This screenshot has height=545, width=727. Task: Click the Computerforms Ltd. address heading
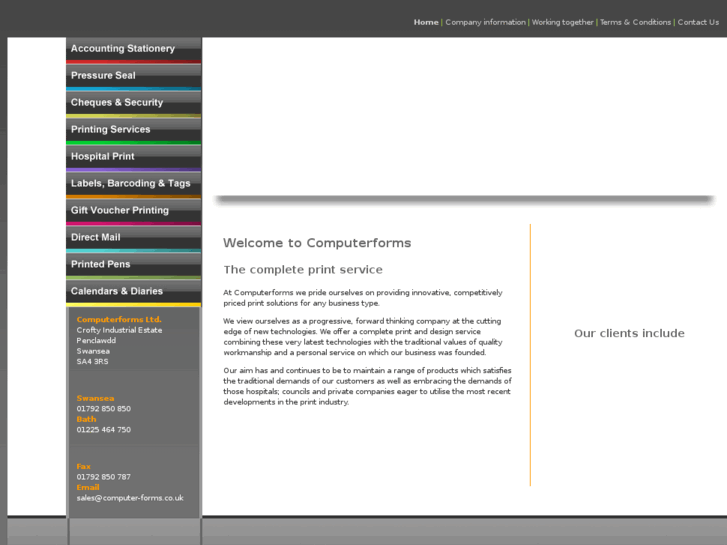coord(119,320)
